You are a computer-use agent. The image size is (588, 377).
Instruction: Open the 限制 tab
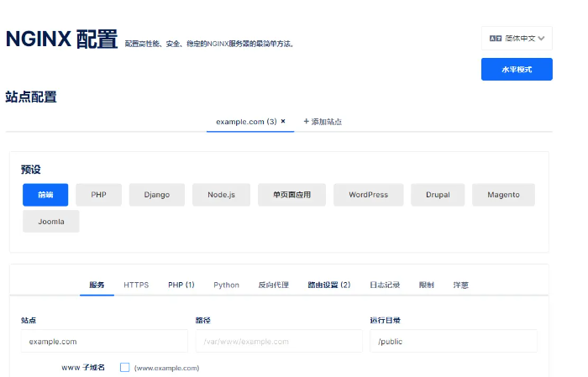427,285
